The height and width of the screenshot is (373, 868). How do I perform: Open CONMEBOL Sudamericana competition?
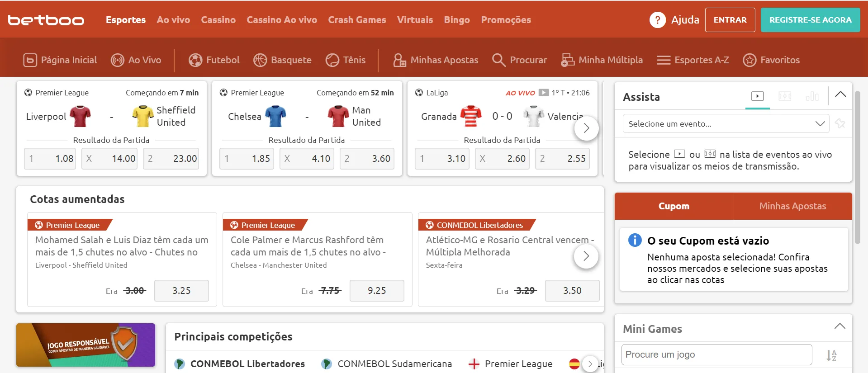click(x=387, y=364)
